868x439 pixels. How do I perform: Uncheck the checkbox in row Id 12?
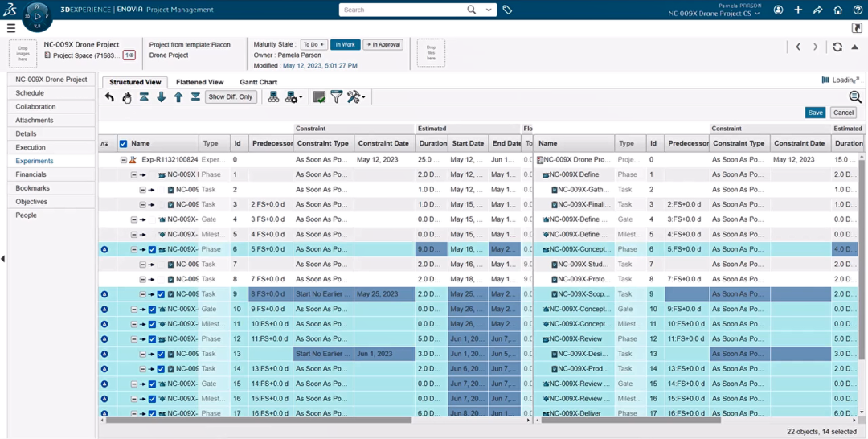152,338
